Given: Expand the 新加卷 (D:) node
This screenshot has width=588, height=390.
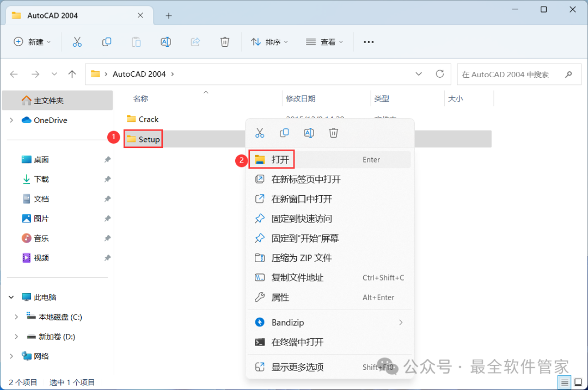Looking at the screenshot, I should pyautogui.click(x=16, y=337).
